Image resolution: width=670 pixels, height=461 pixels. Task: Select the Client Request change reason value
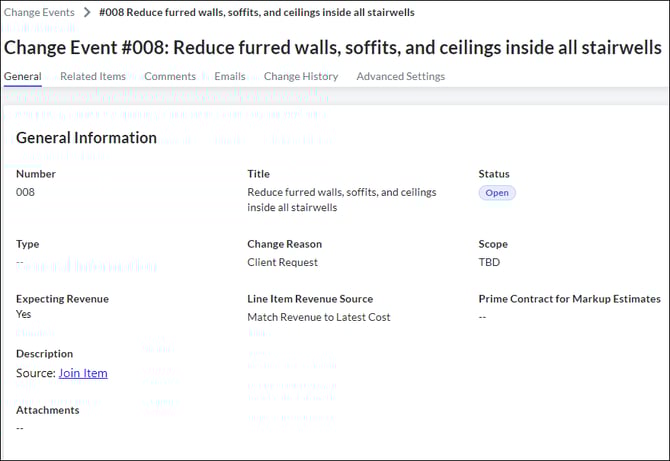point(282,262)
